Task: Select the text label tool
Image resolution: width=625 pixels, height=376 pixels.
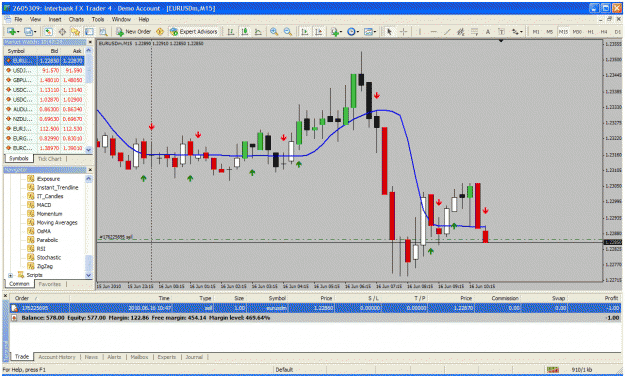Action: tap(501, 31)
